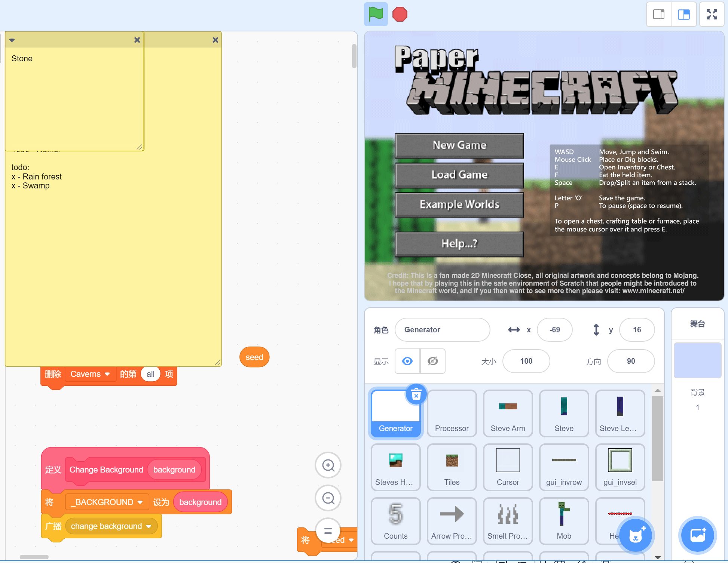The width and height of the screenshot is (728, 563).
Task: Select the gui_invrow sprite
Action: (x=564, y=467)
